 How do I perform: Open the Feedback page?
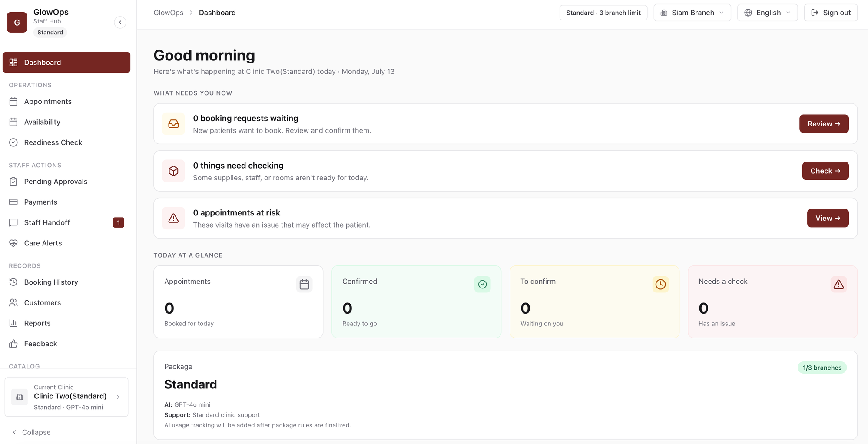(x=66, y=344)
